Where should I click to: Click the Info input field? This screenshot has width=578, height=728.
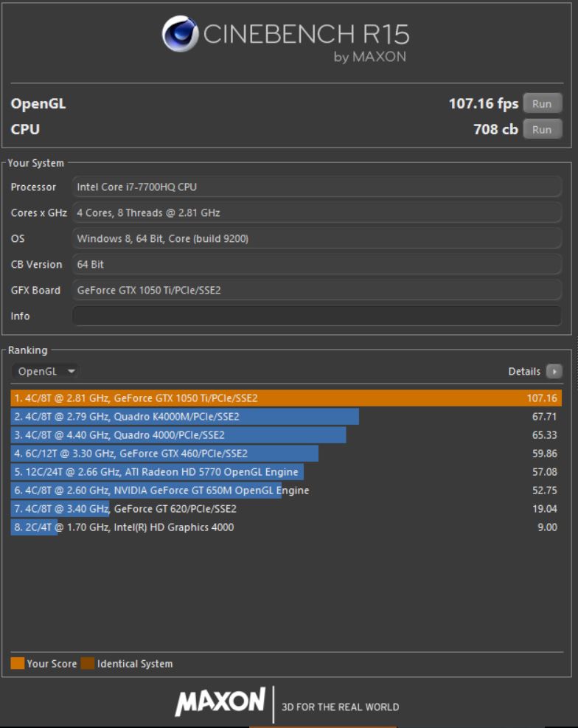click(317, 316)
